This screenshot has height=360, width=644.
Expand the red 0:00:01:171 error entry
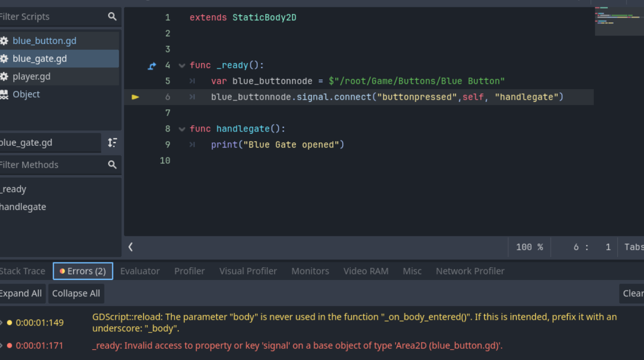point(2,346)
